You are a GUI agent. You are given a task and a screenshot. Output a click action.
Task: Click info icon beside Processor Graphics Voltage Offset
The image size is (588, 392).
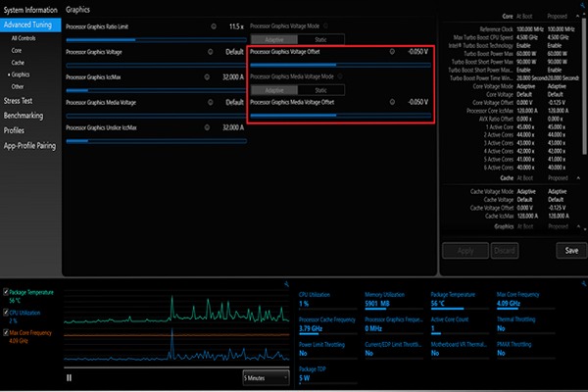(392, 51)
